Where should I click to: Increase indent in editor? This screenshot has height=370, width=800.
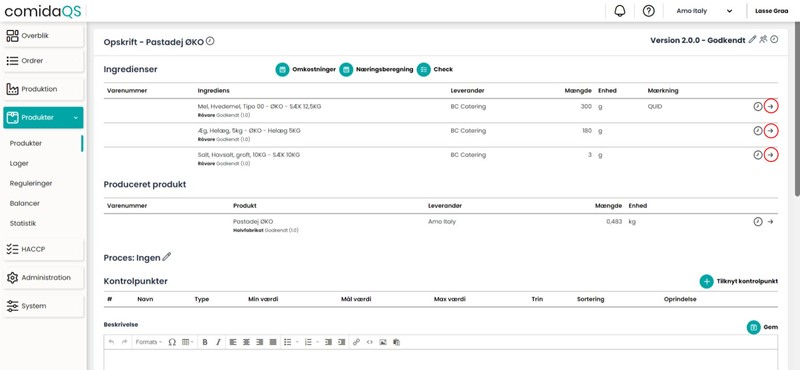(341, 342)
